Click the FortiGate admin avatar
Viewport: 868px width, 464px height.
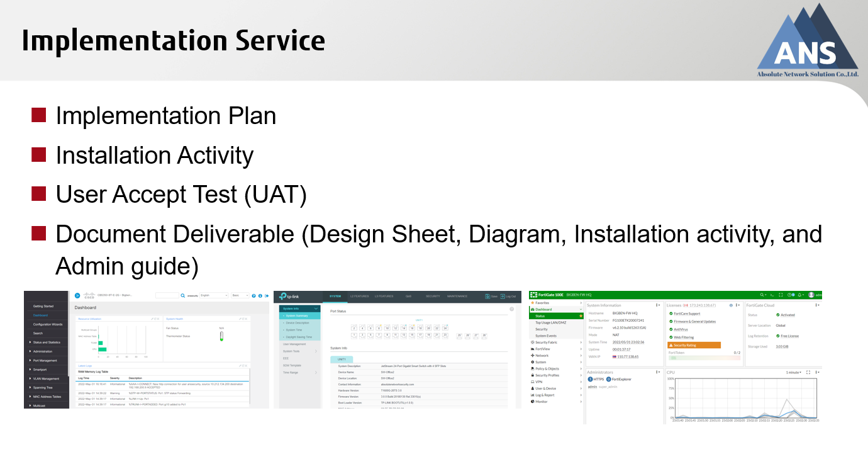tap(811, 295)
